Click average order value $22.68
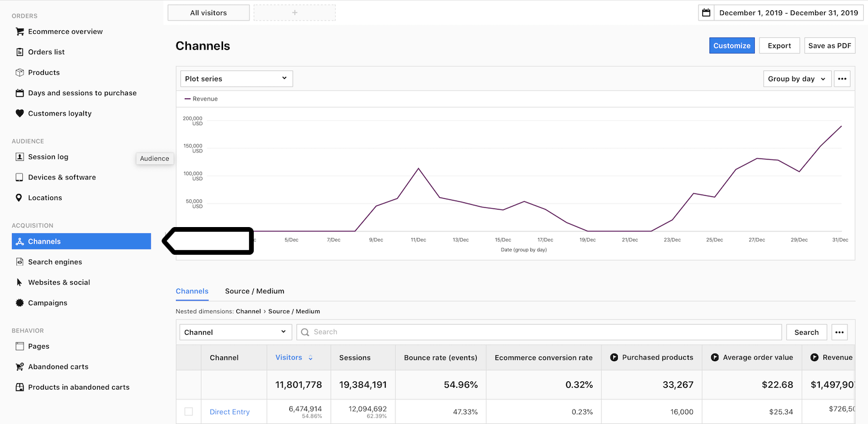Screen dimensions: 868x424 click(x=778, y=384)
